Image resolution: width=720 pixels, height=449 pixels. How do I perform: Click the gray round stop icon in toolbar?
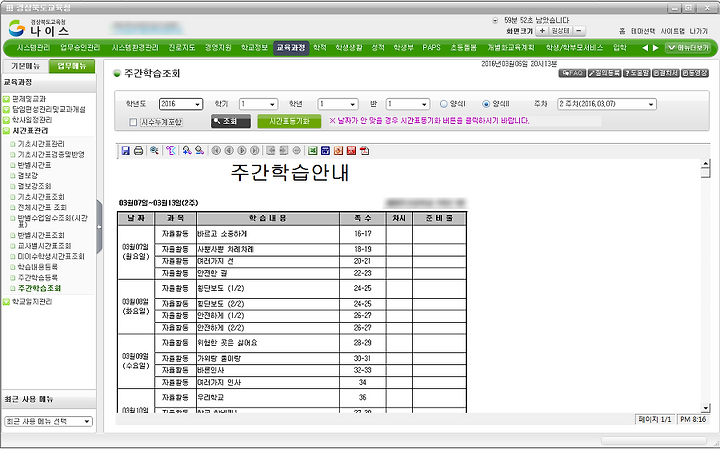[x=297, y=151]
